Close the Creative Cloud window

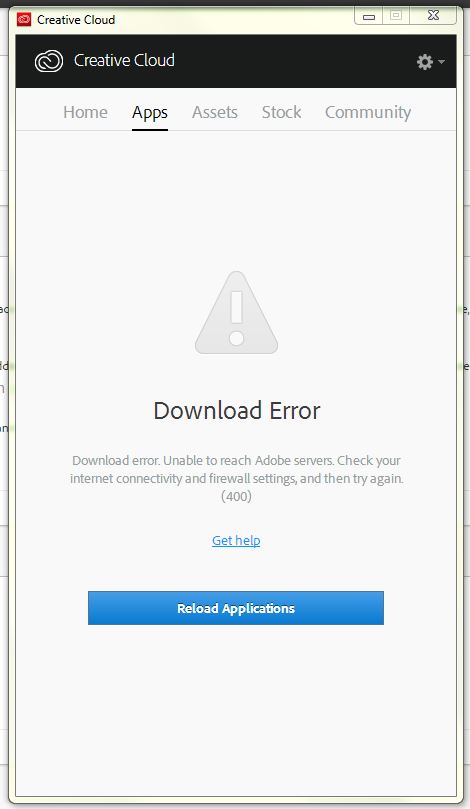[x=433, y=16]
